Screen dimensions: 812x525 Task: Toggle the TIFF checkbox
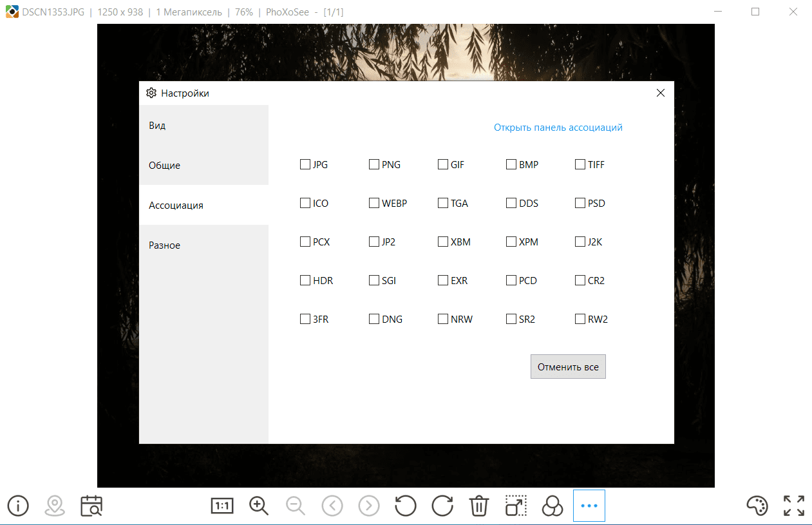point(580,164)
